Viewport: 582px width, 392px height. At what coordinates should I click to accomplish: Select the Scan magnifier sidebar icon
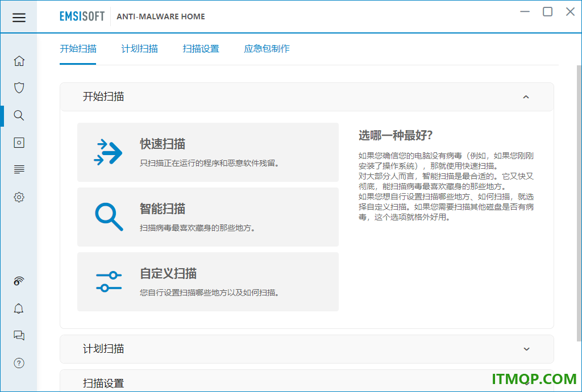coord(19,115)
